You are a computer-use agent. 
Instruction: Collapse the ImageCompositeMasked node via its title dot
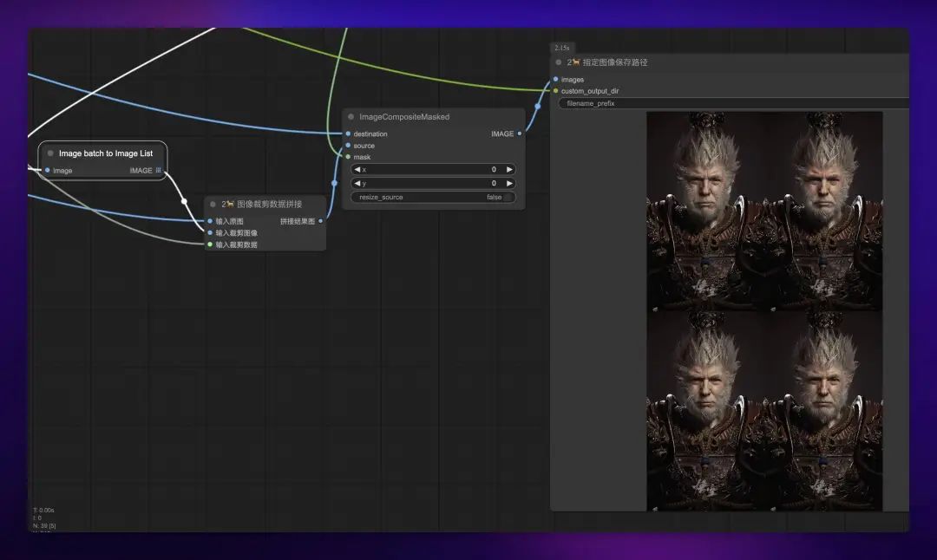[x=351, y=117]
